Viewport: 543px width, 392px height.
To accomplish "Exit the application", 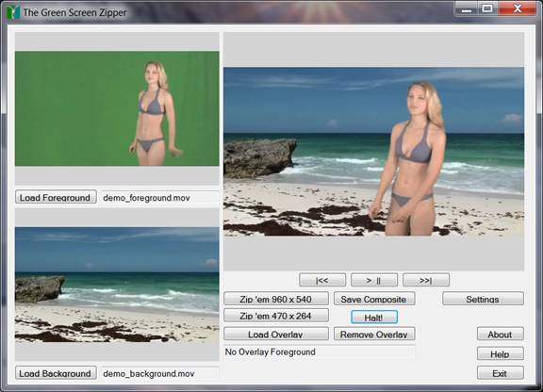I will click(500, 373).
